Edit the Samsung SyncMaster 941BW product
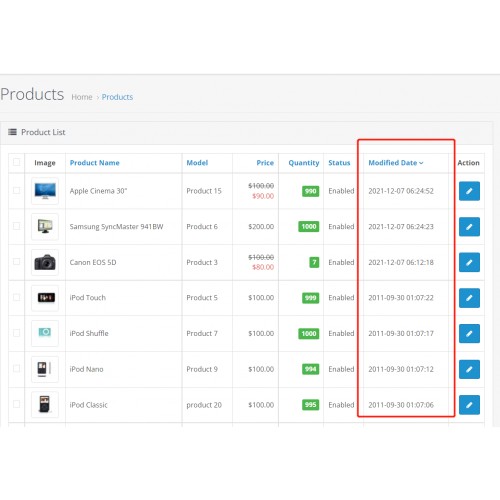The height and width of the screenshot is (500, 500). tap(469, 227)
